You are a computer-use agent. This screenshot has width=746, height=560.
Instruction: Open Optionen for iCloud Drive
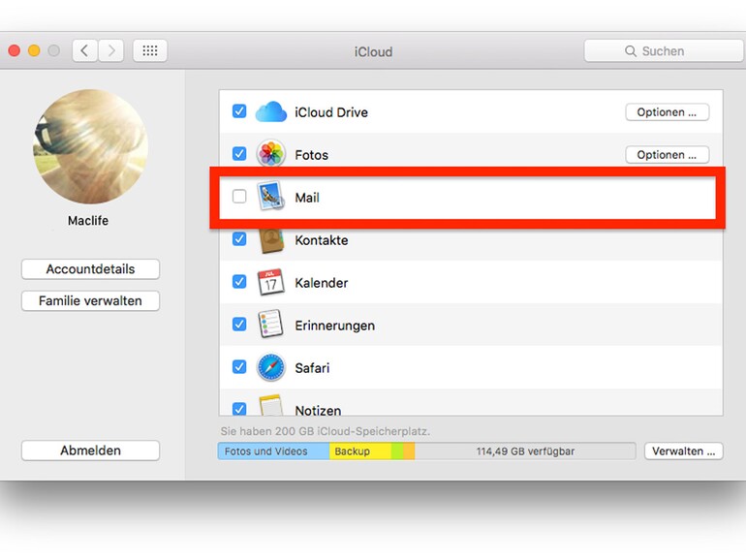[x=667, y=112]
